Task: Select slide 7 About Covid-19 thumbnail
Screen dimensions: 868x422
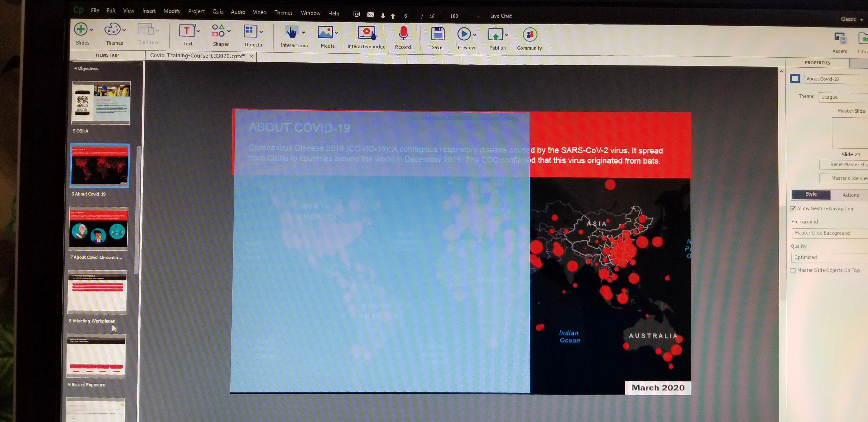Action: tap(98, 229)
